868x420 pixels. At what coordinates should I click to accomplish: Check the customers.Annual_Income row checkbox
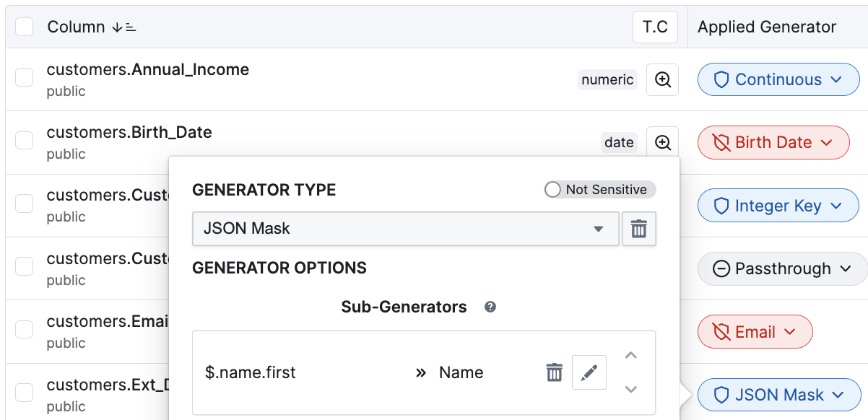pos(25,77)
